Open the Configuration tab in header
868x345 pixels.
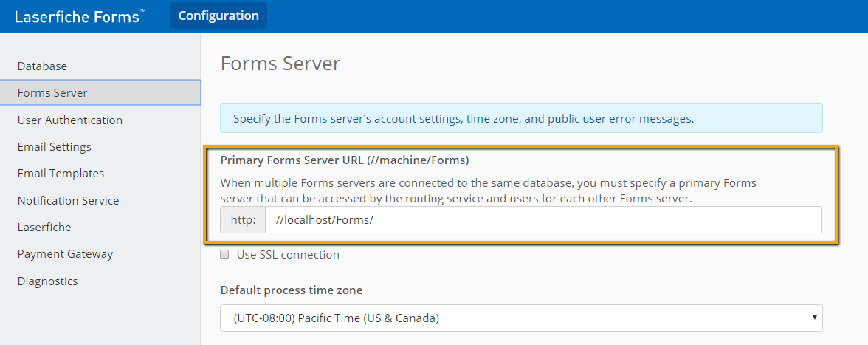(218, 16)
